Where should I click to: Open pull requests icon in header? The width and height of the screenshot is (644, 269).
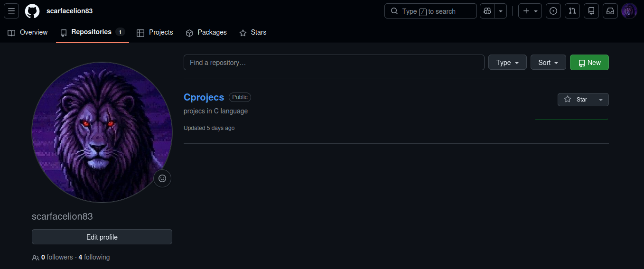pyautogui.click(x=572, y=11)
